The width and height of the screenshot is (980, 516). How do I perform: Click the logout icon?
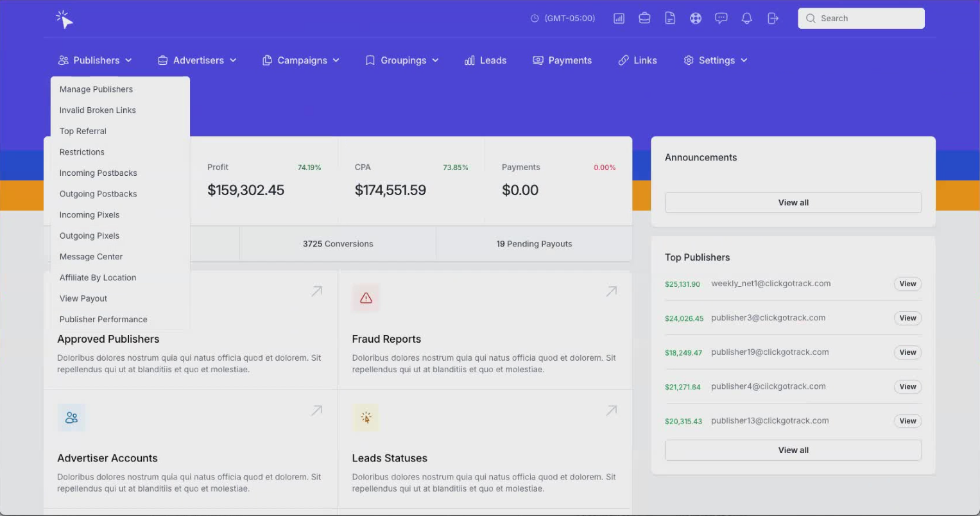pyautogui.click(x=773, y=19)
